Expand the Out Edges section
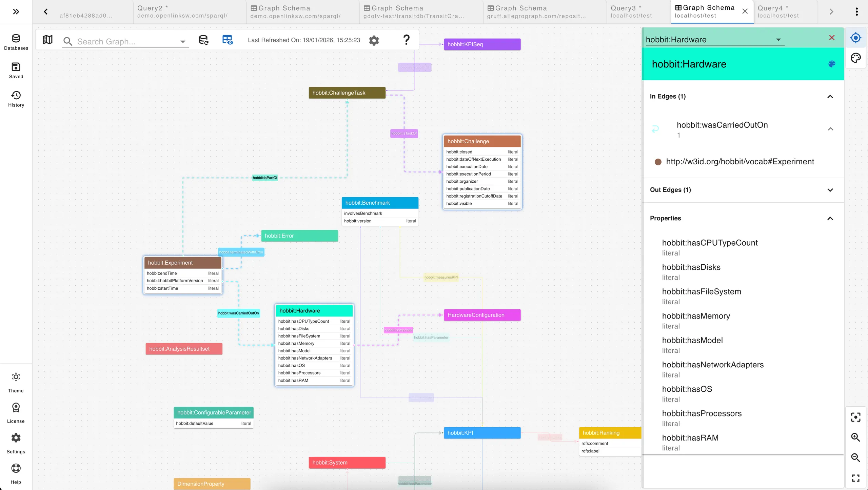The height and width of the screenshot is (490, 868). click(830, 190)
